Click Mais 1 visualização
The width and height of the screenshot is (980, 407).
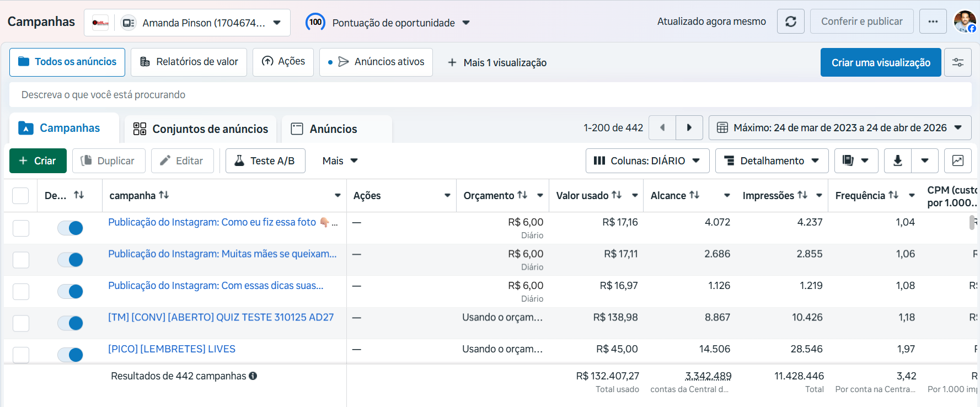point(497,62)
